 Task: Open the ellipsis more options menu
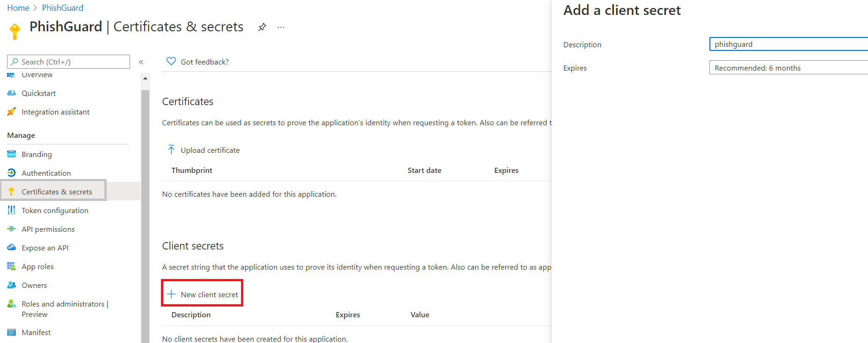click(x=281, y=27)
